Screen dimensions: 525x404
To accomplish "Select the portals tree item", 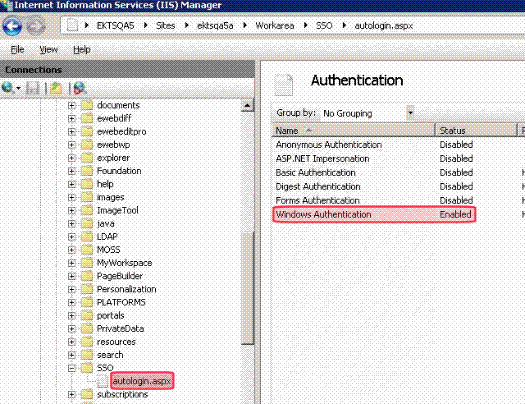I will click(110, 316).
